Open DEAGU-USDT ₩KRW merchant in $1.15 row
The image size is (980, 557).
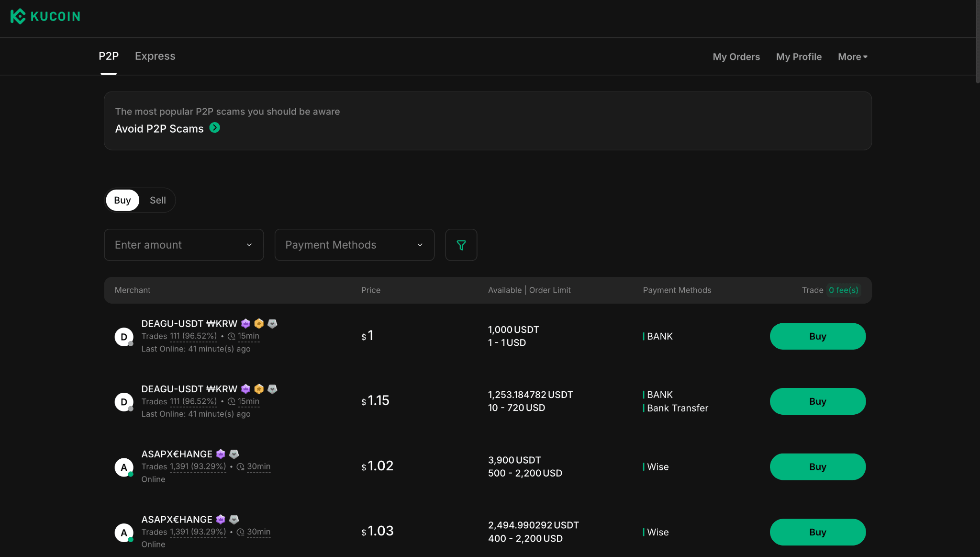click(x=189, y=389)
